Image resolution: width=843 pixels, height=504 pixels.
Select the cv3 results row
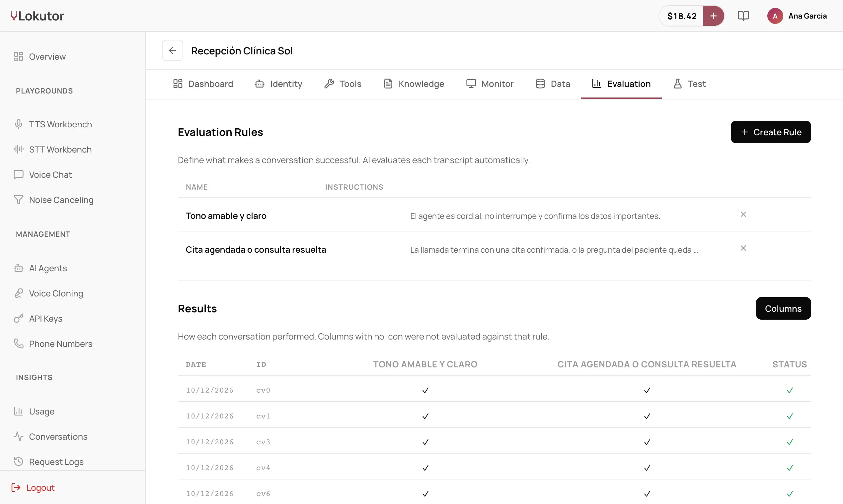pos(494,442)
